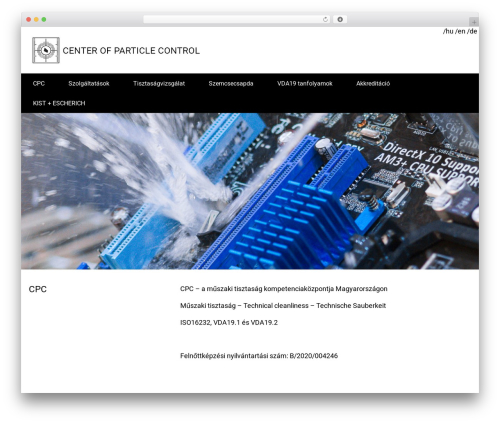500x423 pixels.
Task: Open the Szemcsecsapda menu item
Action: tap(231, 84)
